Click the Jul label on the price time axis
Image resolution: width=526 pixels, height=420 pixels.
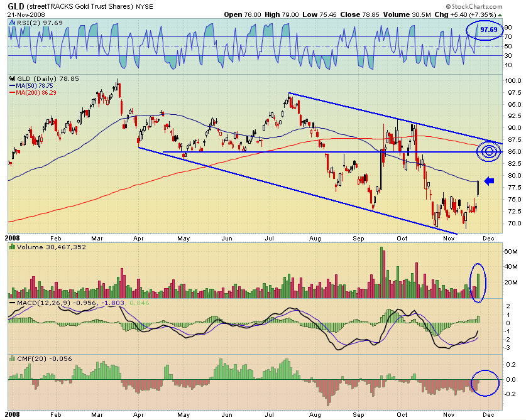[270, 239]
